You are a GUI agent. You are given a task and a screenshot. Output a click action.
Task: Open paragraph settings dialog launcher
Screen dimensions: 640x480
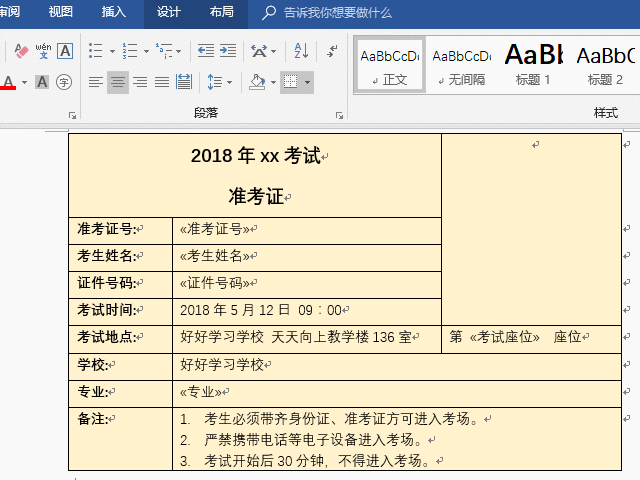tap(339, 116)
